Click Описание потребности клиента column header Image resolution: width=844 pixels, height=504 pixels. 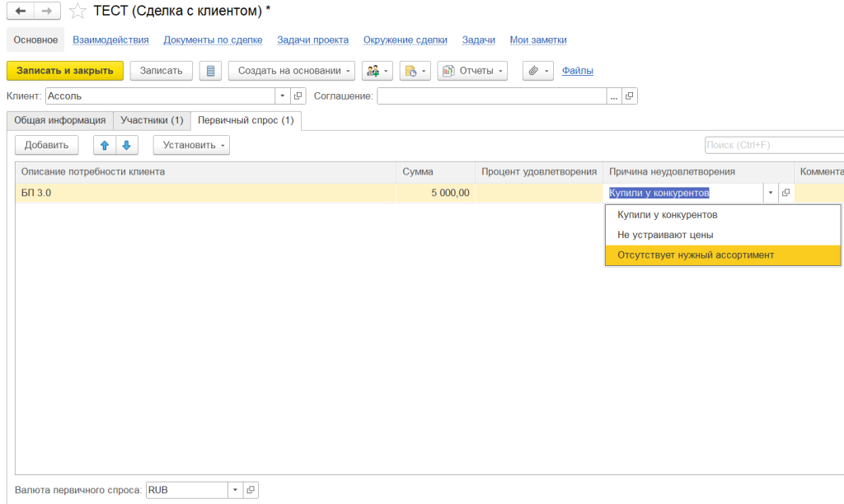[x=205, y=172]
